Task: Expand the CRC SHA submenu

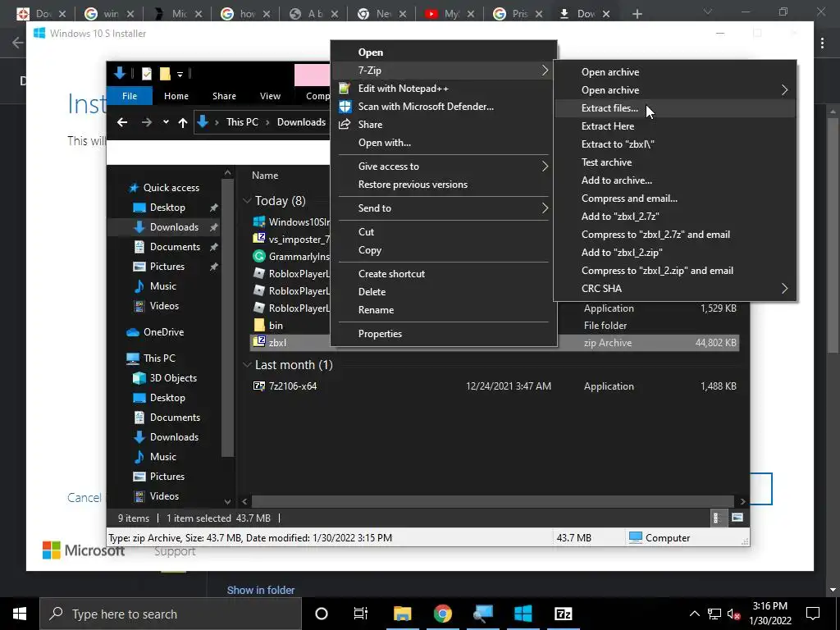Action: pos(784,288)
